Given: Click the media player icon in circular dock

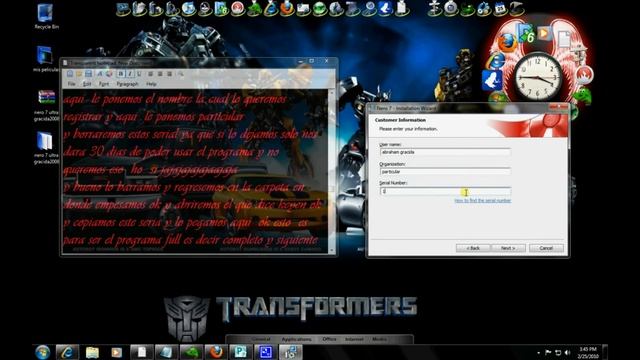Looking at the screenshot, I should click(x=544, y=33).
